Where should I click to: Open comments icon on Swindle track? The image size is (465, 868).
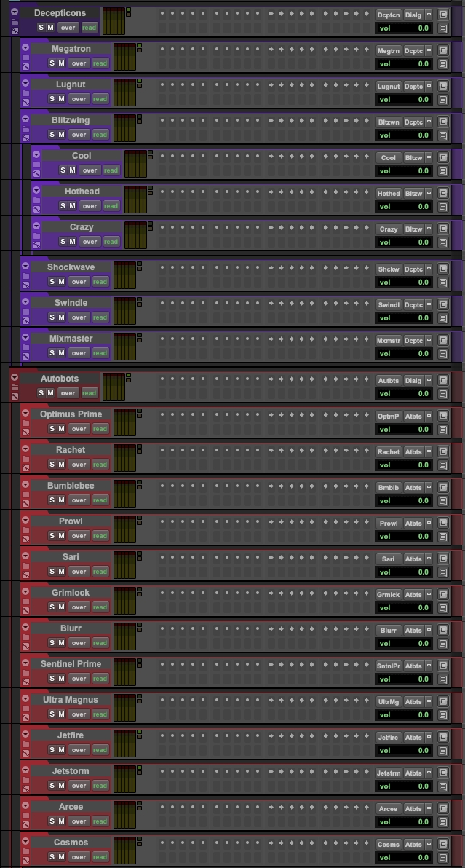tap(443, 318)
